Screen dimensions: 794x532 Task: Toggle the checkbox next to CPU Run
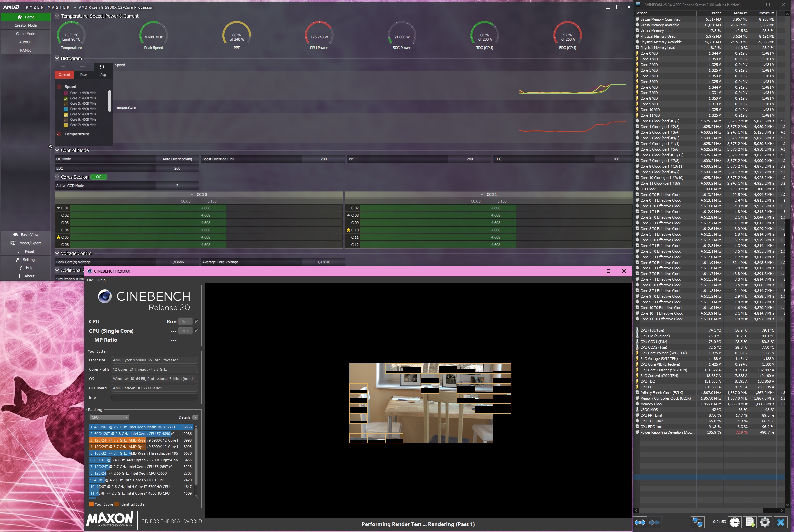pos(196,321)
